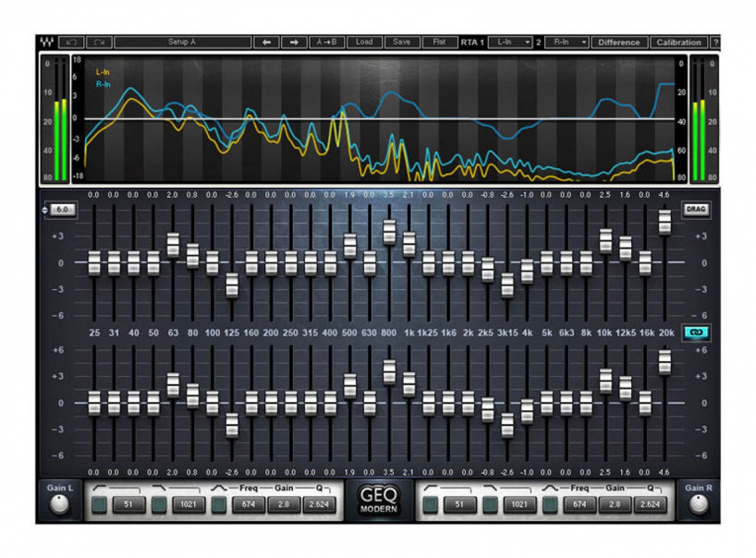
Task: Click the Difference button
Action: tap(619, 42)
